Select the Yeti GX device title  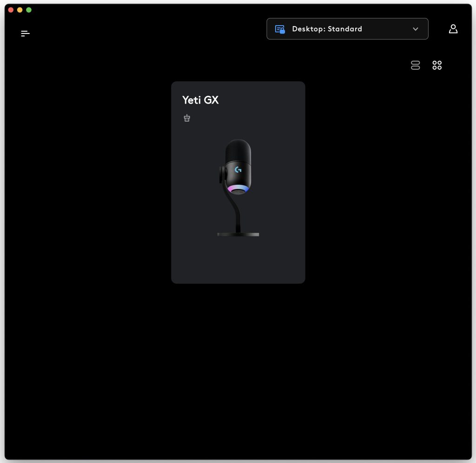pyautogui.click(x=200, y=100)
